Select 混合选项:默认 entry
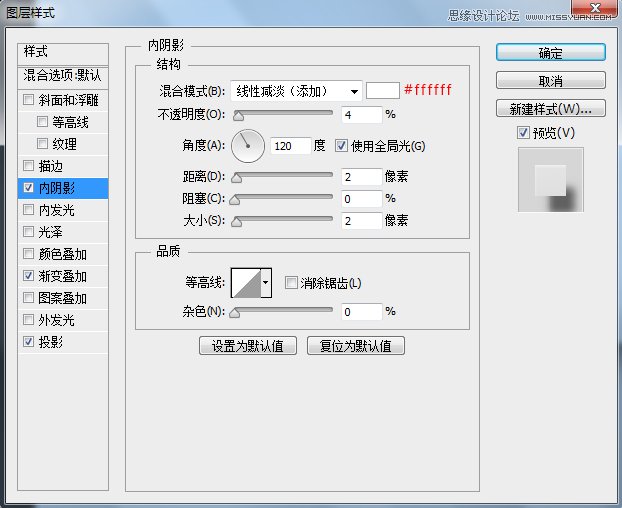This screenshot has width=622, height=508. click(x=63, y=77)
